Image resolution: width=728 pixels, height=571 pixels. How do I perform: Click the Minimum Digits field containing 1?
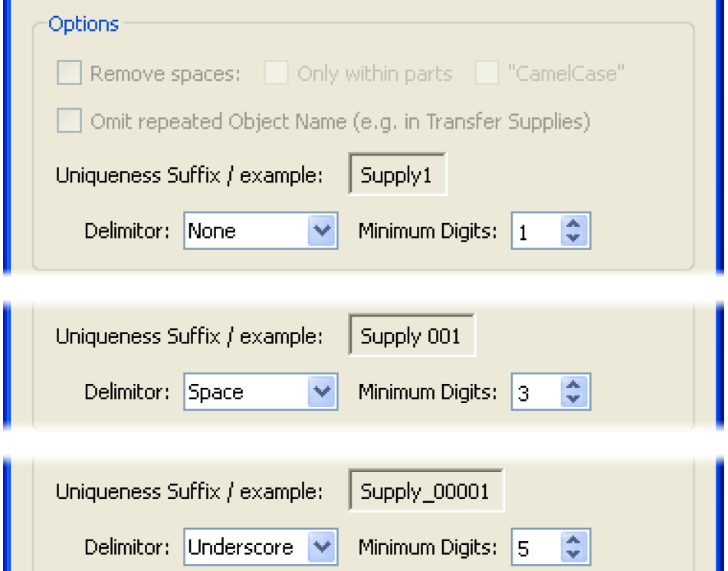(536, 231)
